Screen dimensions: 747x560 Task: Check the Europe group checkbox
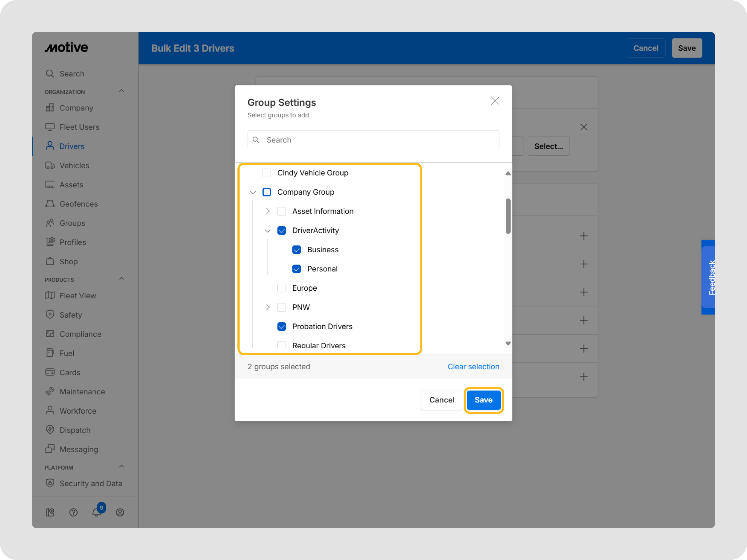pos(282,288)
